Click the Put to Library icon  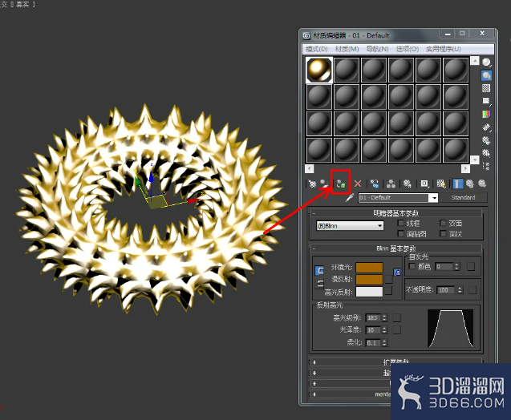[408, 184]
